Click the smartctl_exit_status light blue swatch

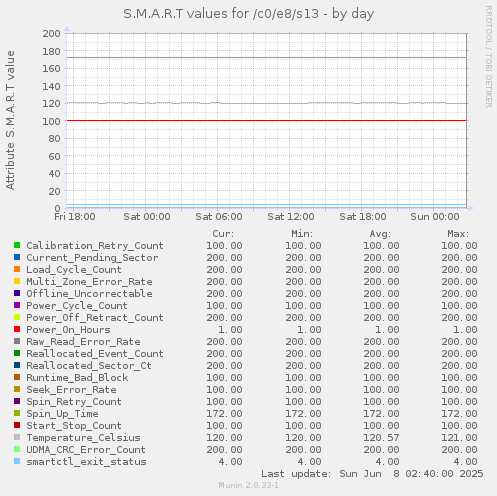17,461
